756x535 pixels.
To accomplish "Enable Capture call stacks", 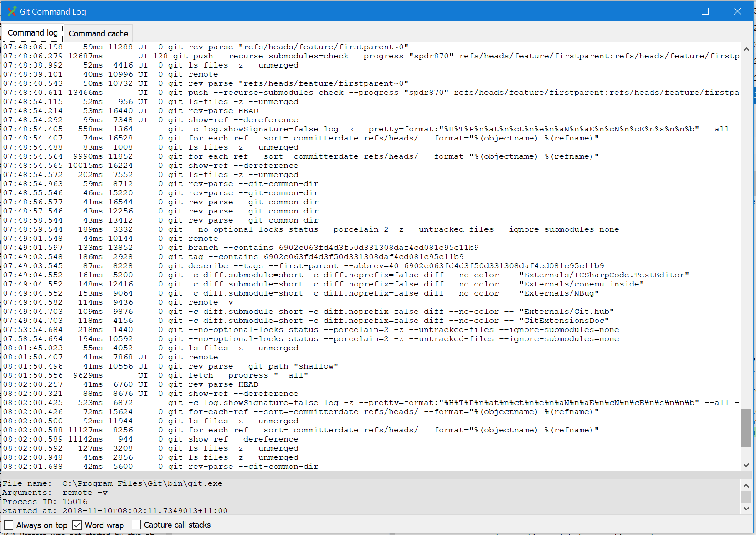I will (x=136, y=525).
